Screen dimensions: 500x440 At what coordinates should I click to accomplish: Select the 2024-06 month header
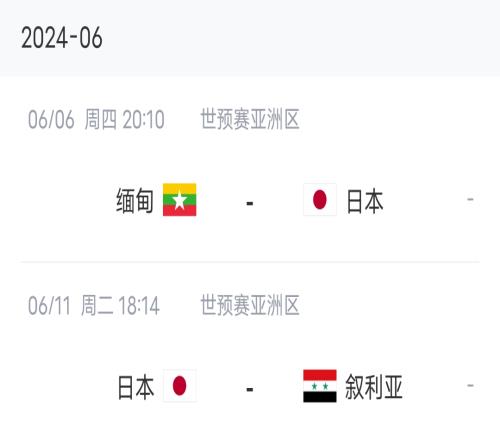point(62,38)
